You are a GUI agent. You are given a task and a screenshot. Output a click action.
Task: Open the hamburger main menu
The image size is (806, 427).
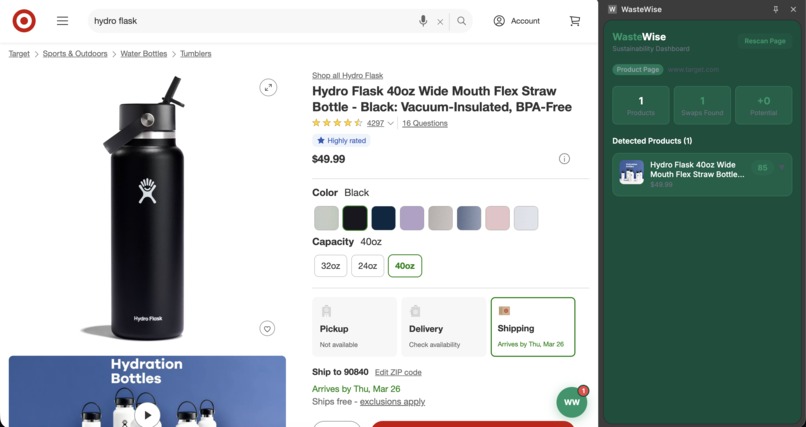click(62, 21)
